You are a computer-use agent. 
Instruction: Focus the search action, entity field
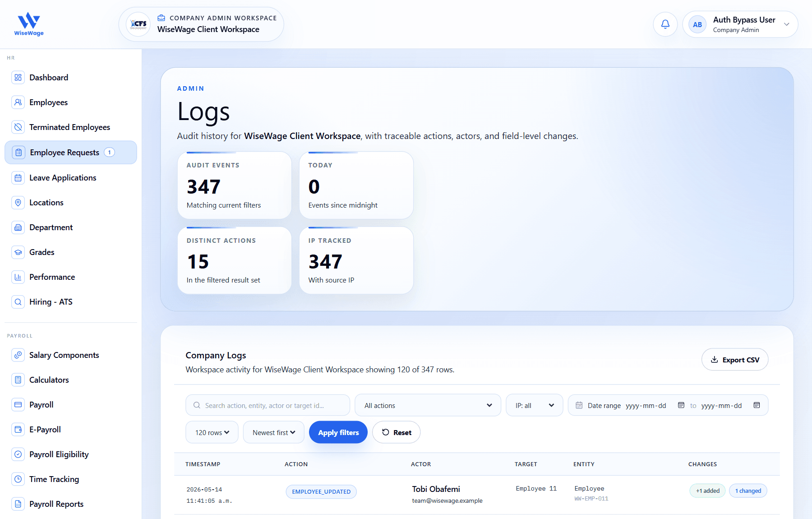(268, 405)
